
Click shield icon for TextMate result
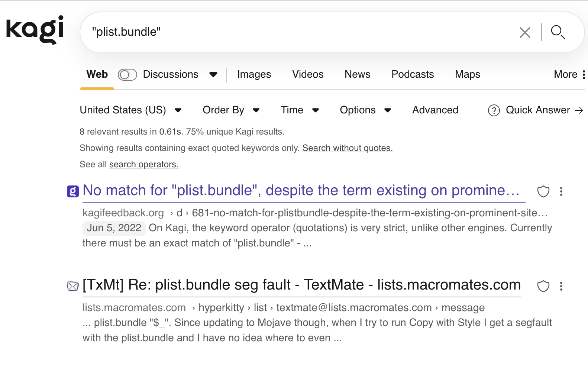543,286
